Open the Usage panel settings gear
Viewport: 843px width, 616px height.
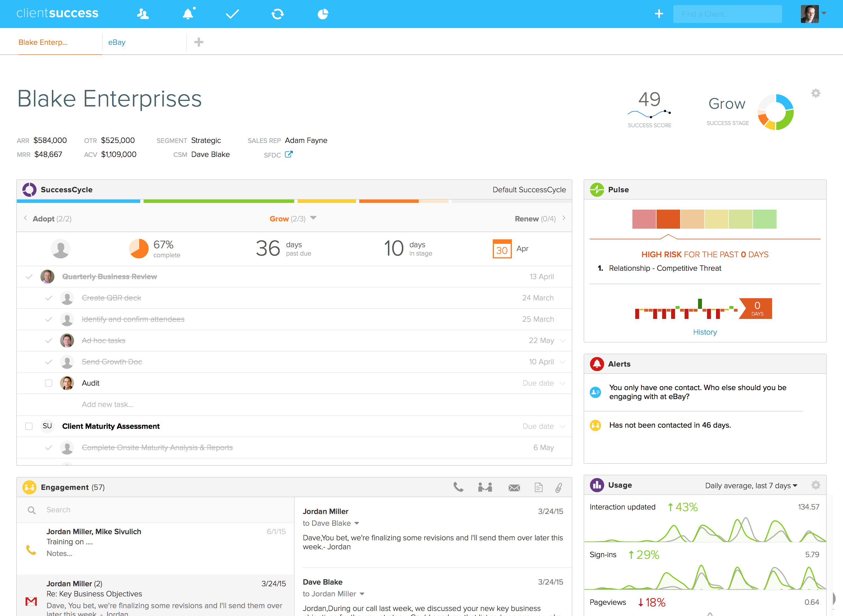click(816, 485)
